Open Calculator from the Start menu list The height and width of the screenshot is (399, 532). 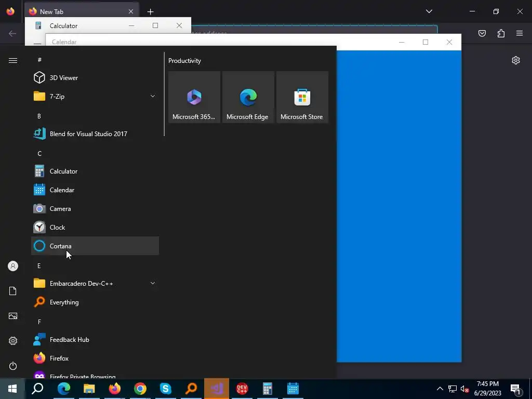(95, 171)
